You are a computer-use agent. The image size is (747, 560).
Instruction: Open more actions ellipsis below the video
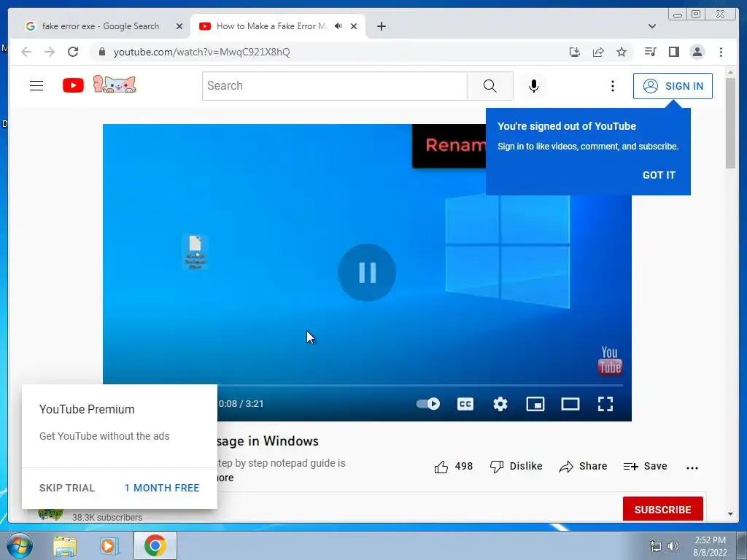(x=692, y=467)
